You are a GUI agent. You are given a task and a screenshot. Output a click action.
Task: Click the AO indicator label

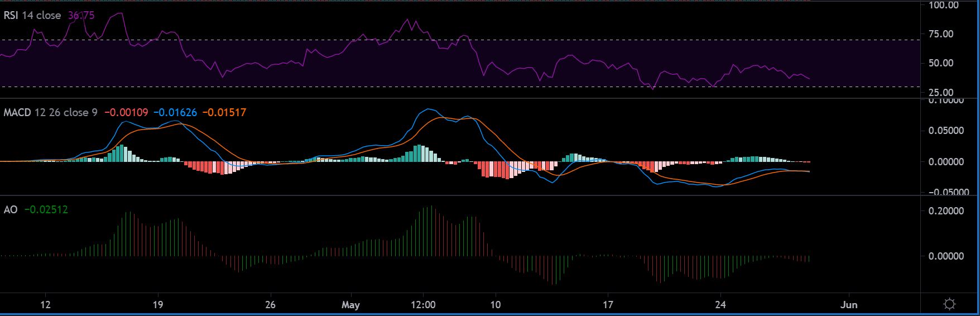pyautogui.click(x=11, y=210)
